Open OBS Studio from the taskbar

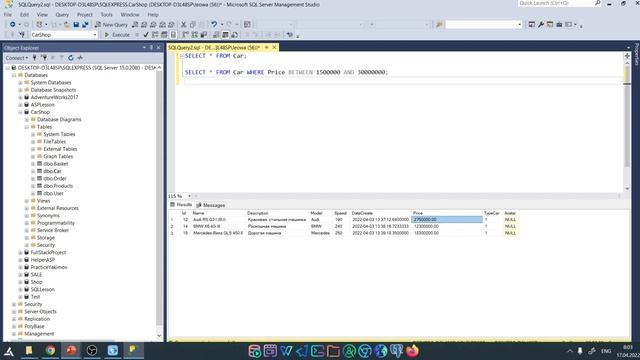pyautogui.click(x=92, y=350)
